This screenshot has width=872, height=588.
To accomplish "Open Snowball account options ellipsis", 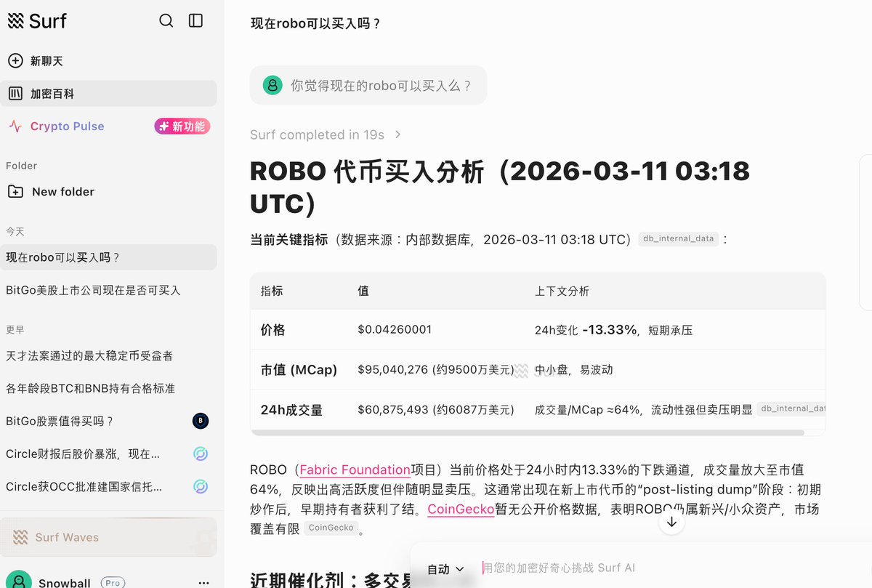I will click(x=203, y=582).
